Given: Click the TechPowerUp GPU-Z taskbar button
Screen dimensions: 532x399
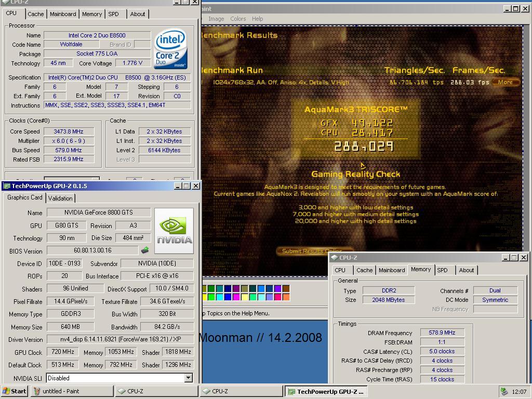Looking at the screenshot, I should pyautogui.click(x=326, y=391).
